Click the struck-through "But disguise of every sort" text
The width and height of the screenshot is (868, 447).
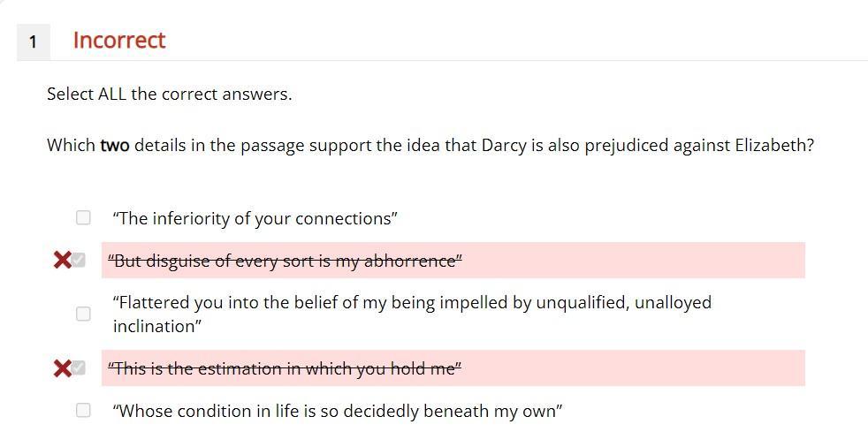tap(285, 261)
